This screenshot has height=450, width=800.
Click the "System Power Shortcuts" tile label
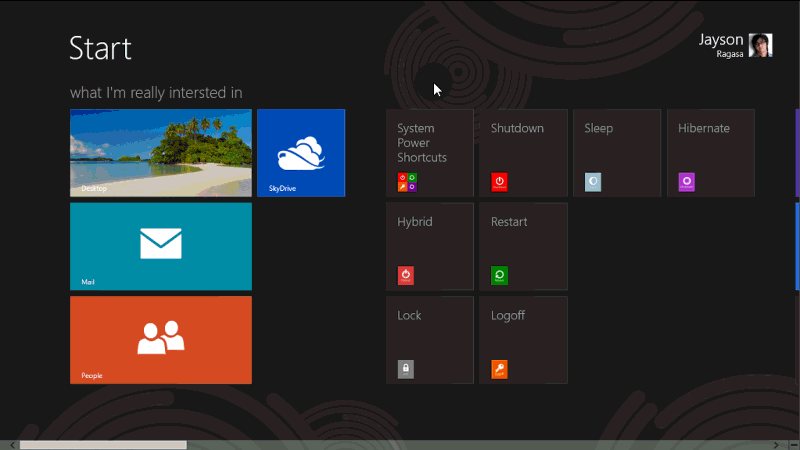coord(422,143)
